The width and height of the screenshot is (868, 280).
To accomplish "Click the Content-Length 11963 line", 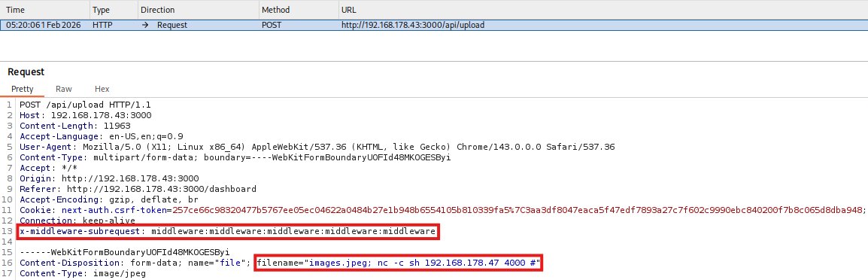I will point(74,126).
